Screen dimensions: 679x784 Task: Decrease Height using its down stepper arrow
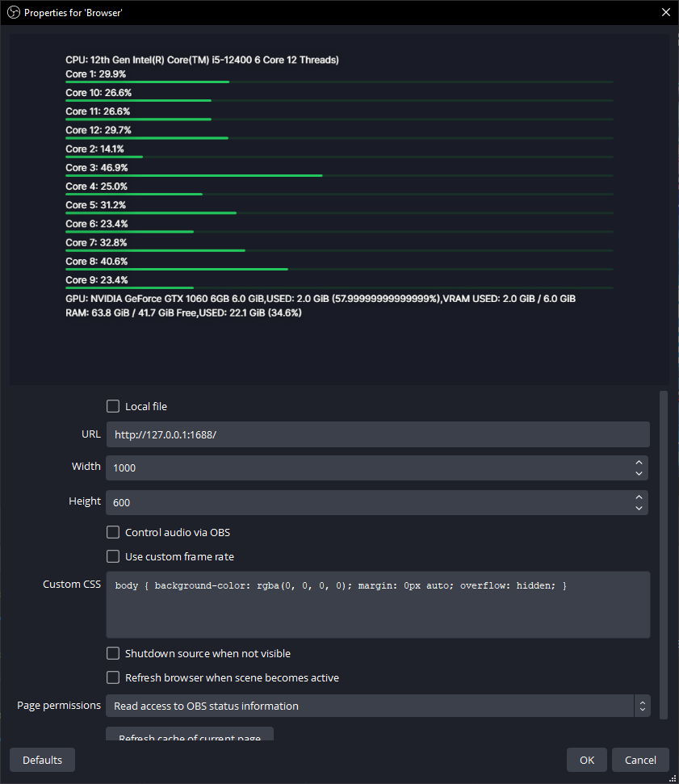(x=639, y=507)
